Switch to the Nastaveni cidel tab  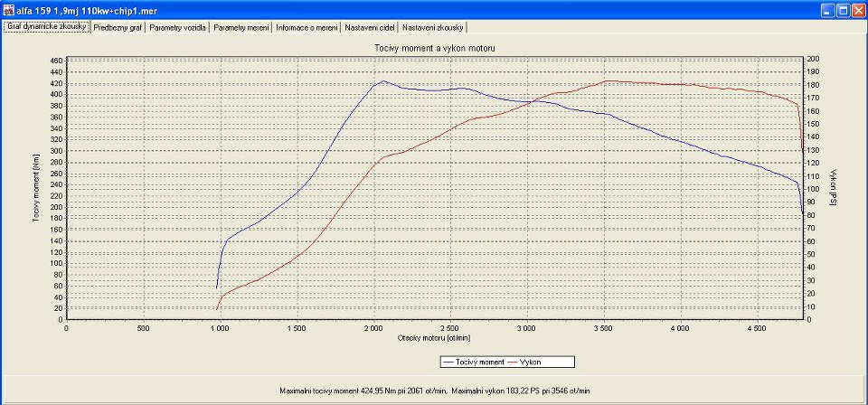point(370,27)
